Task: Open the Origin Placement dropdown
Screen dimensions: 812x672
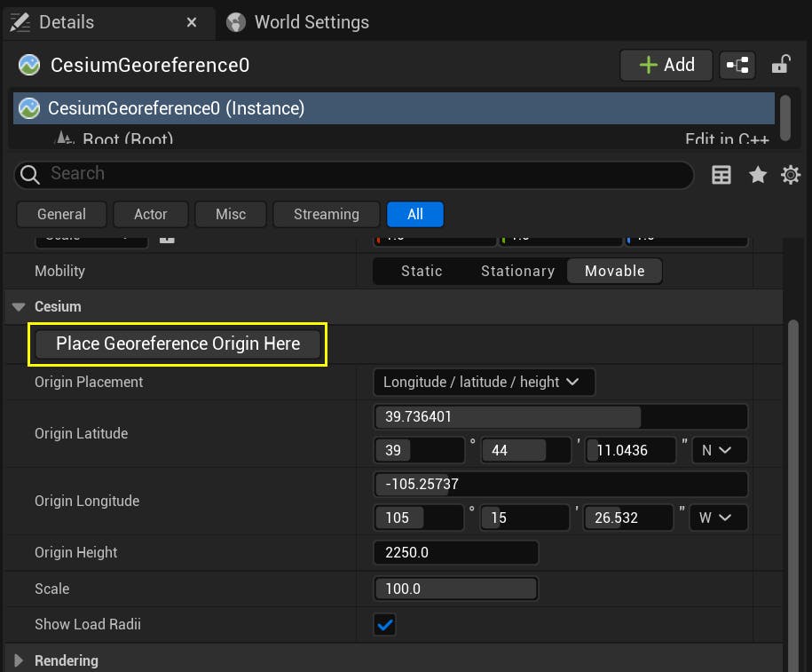Action: pyautogui.click(x=484, y=382)
